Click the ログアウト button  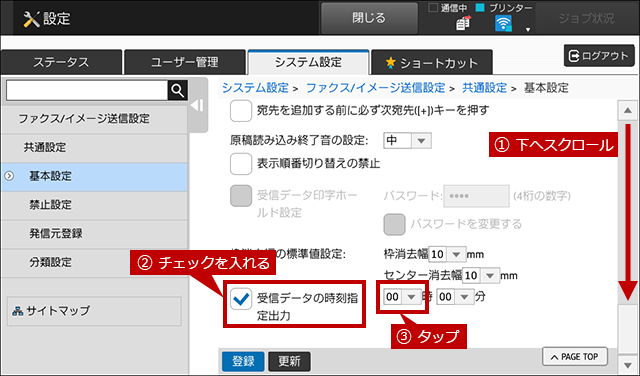point(599,56)
